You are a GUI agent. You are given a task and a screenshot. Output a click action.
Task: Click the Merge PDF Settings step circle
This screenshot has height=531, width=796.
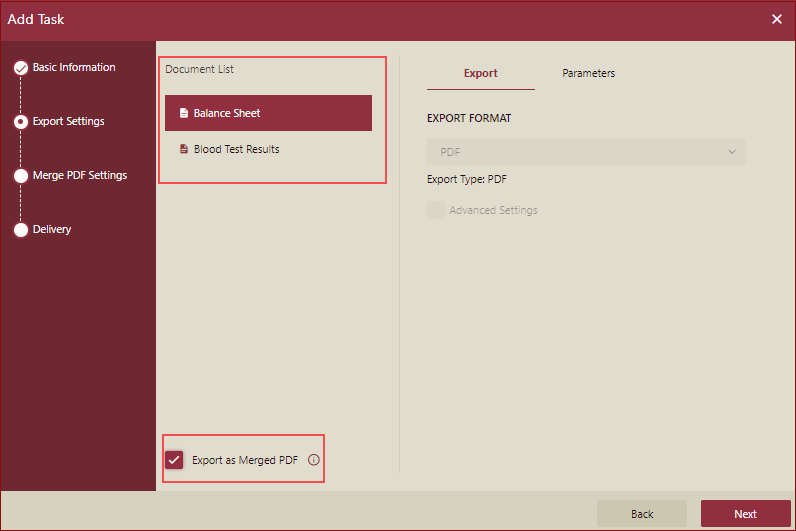20,176
